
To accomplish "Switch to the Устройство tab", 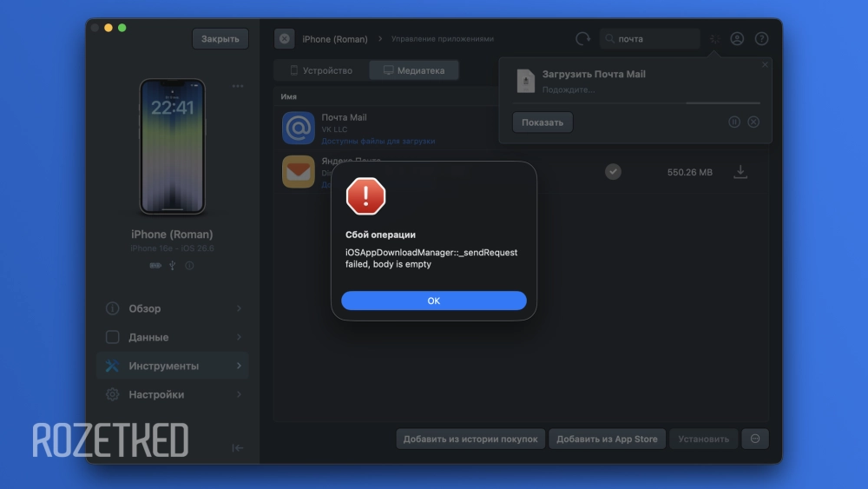I will coord(322,70).
